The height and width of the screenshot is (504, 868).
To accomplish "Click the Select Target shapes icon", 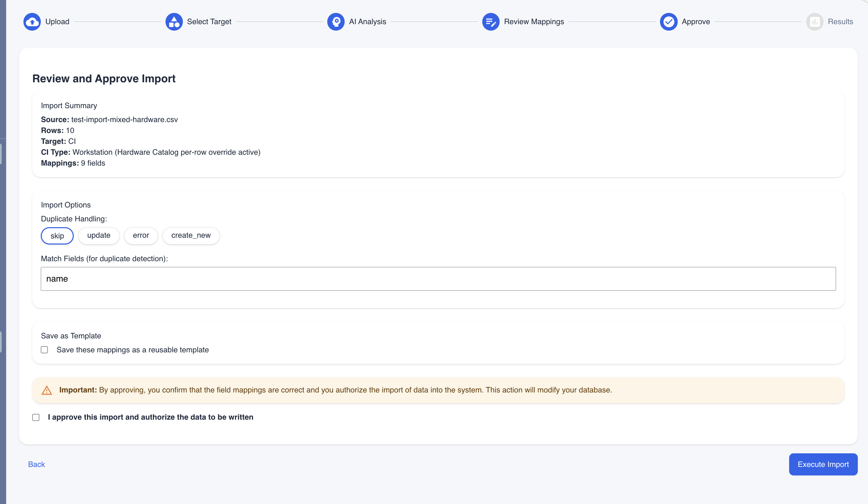I will [174, 22].
